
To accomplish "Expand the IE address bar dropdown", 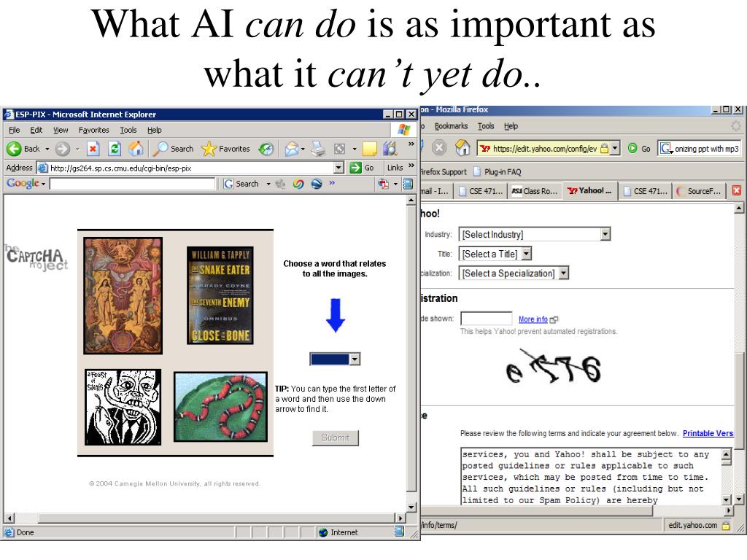I will tap(338, 168).
